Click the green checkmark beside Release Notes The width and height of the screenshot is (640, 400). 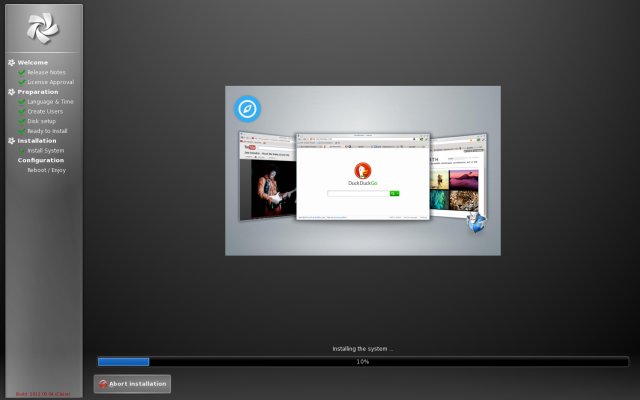21,72
